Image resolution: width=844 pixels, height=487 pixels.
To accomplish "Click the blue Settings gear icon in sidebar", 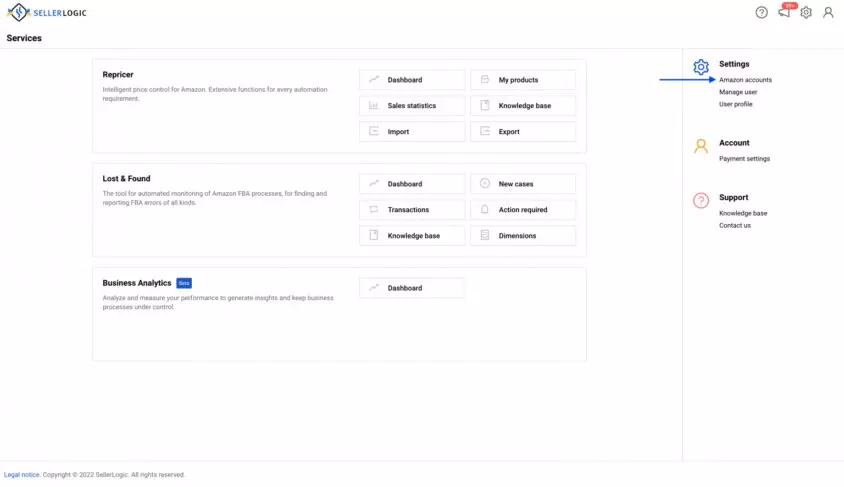I will [701, 67].
